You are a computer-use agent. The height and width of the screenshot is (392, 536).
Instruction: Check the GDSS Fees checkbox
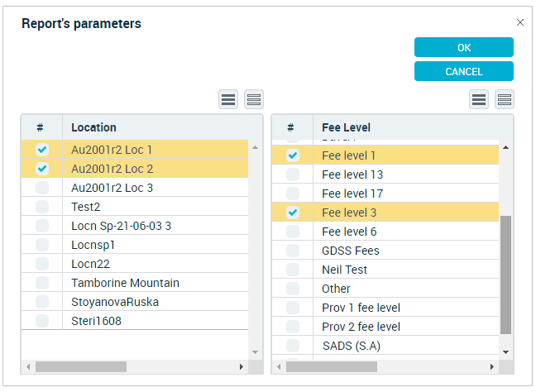click(293, 251)
